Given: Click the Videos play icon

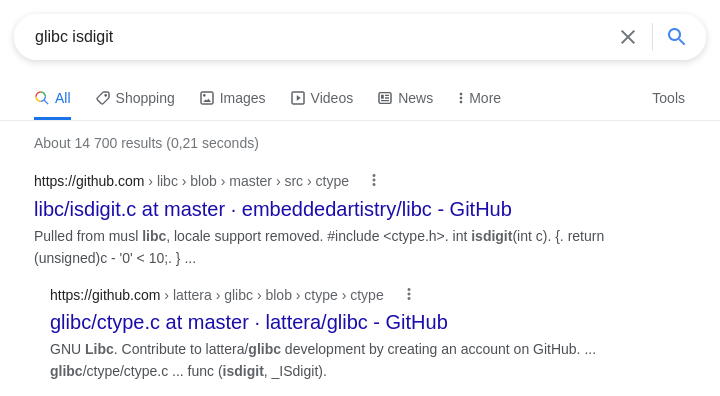Looking at the screenshot, I should pyautogui.click(x=298, y=98).
